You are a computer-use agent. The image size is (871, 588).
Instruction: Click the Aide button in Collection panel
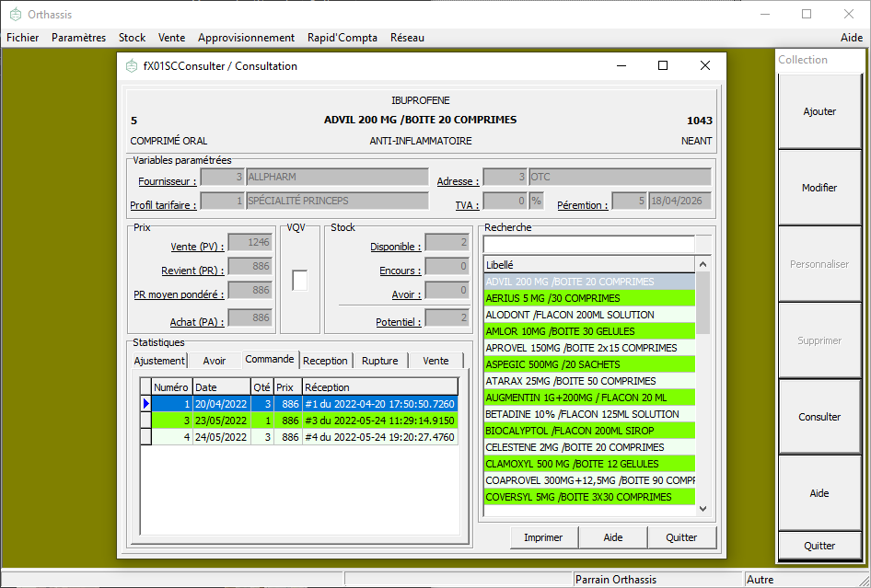(x=819, y=493)
